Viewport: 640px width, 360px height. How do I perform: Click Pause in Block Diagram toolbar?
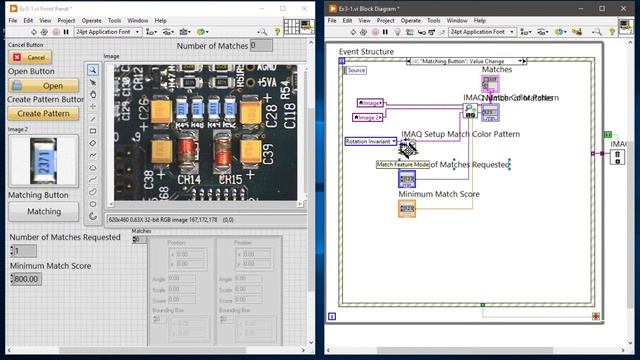[385, 32]
